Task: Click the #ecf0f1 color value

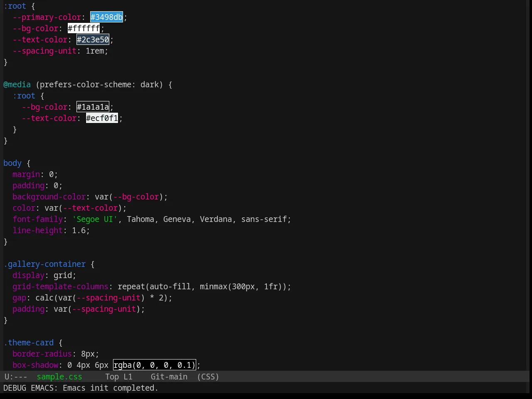Action: click(x=102, y=118)
